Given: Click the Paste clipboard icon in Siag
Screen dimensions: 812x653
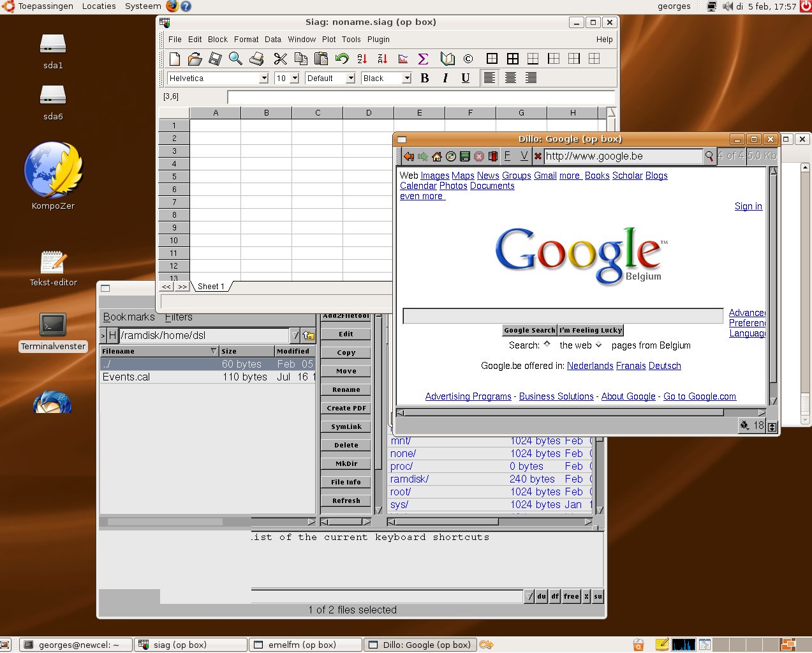Looking at the screenshot, I should [321, 59].
